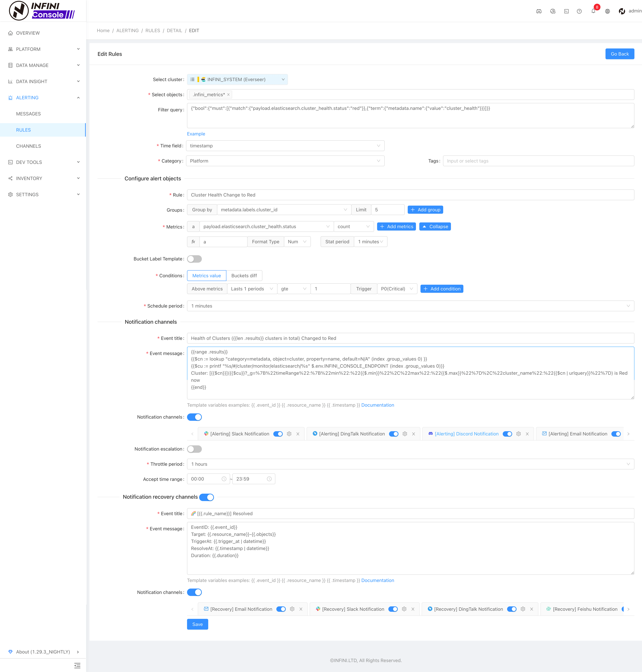Open the terminal console icon in header
This screenshot has height=672, width=642.
[566, 11]
